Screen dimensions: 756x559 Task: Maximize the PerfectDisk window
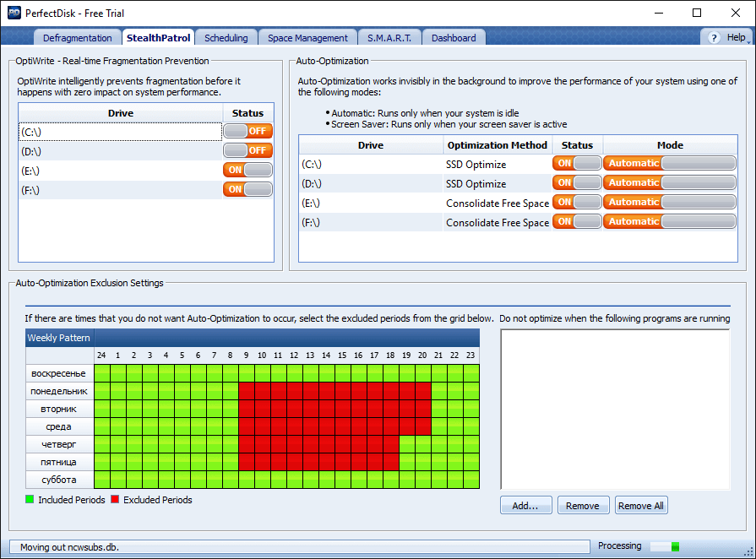[x=697, y=13]
